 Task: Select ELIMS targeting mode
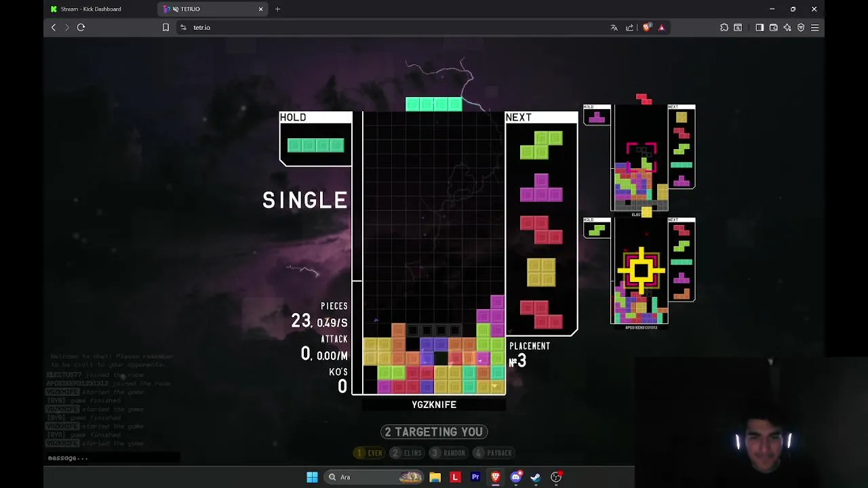point(407,453)
